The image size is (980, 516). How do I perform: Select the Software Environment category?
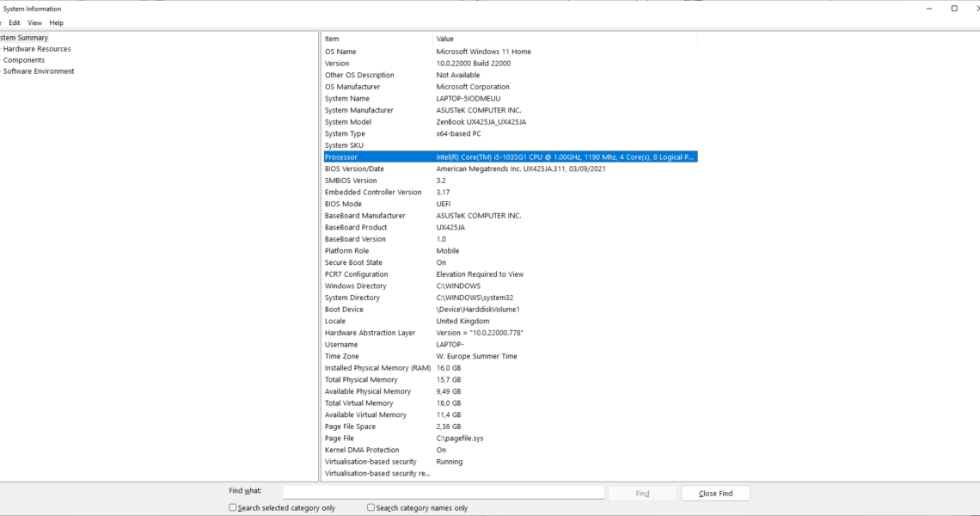click(x=39, y=71)
